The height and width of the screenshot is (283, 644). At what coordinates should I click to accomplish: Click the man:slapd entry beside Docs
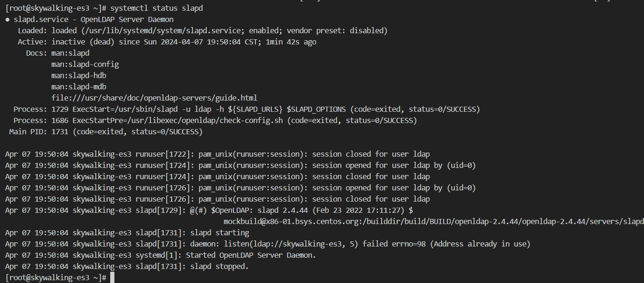[x=70, y=53]
